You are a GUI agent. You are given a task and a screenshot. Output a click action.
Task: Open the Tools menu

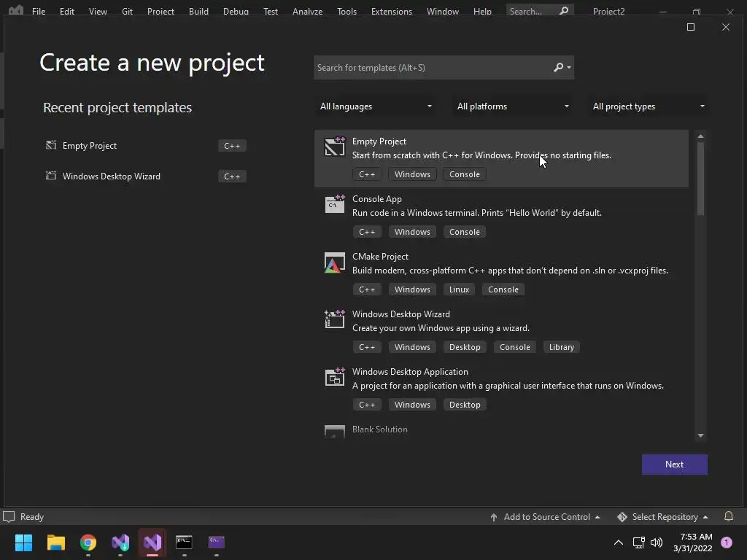pyautogui.click(x=347, y=11)
